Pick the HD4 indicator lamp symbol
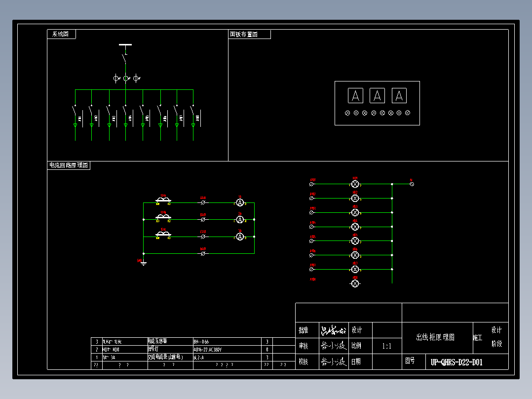The image size is (532, 399). click(x=355, y=227)
